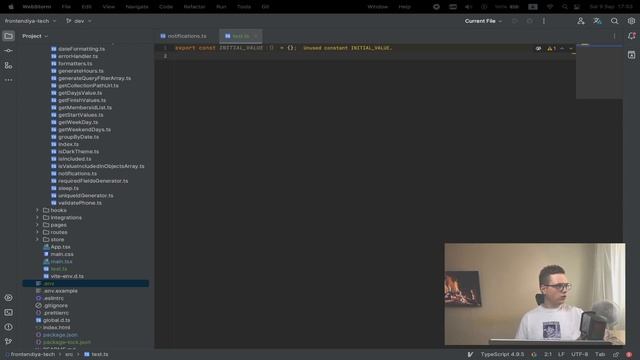Select App.tsx in project tree
The height and width of the screenshot is (360, 640).
coord(60,247)
